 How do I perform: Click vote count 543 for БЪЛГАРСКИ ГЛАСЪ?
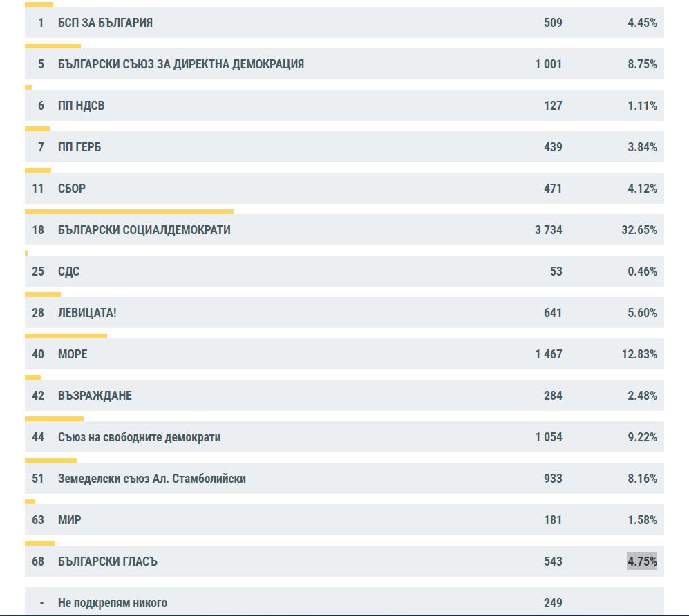[553, 561]
